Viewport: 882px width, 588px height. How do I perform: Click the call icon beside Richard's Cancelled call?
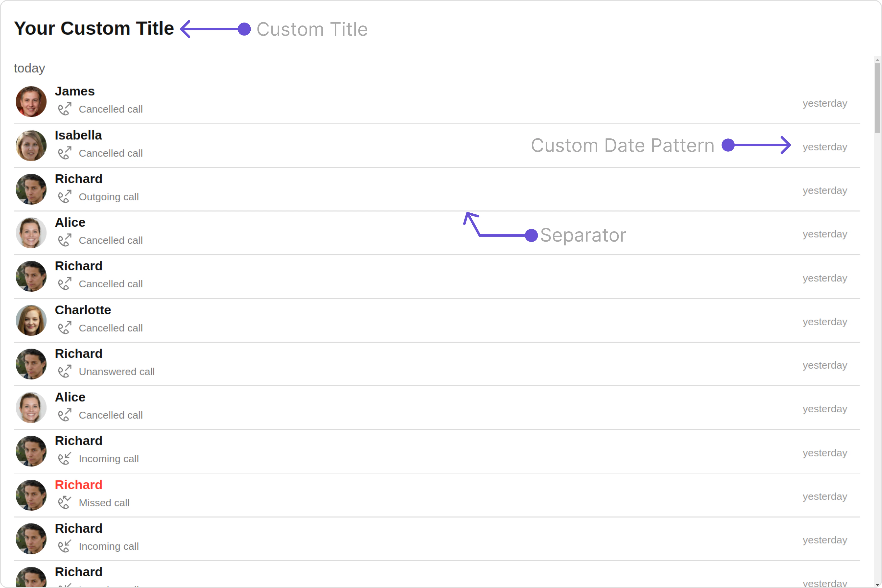[x=64, y=284]
